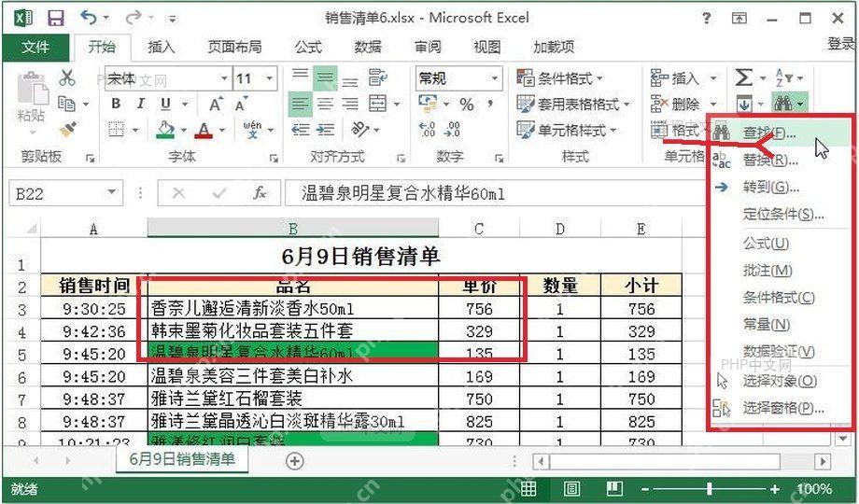
Task: Select the Format Painter brush icon
Action: coord(67,130)
